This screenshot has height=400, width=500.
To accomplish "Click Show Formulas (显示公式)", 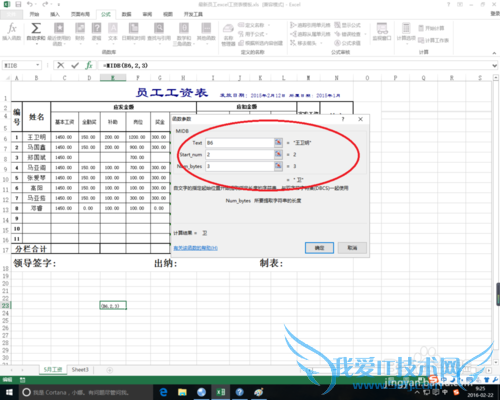I will click(x=348, y=25).
